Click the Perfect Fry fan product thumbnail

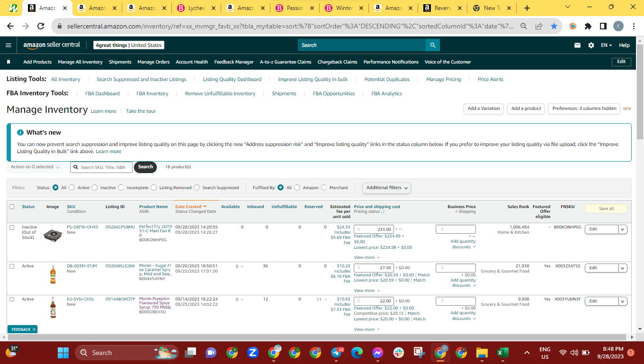tap(53, 235)
